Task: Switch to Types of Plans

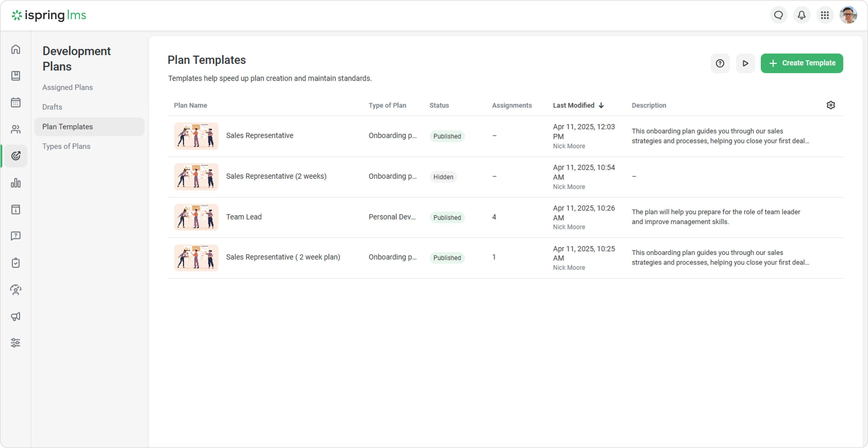Action: coord(66,146)
